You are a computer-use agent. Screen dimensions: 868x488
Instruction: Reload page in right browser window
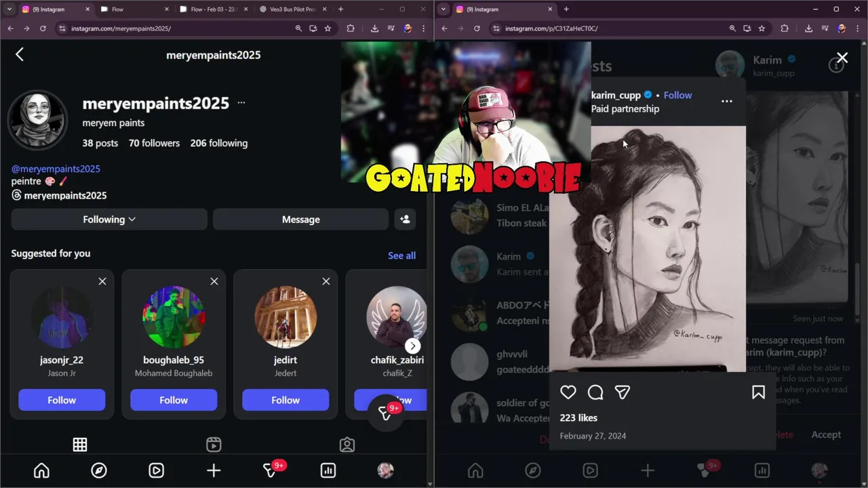point(477,28)
